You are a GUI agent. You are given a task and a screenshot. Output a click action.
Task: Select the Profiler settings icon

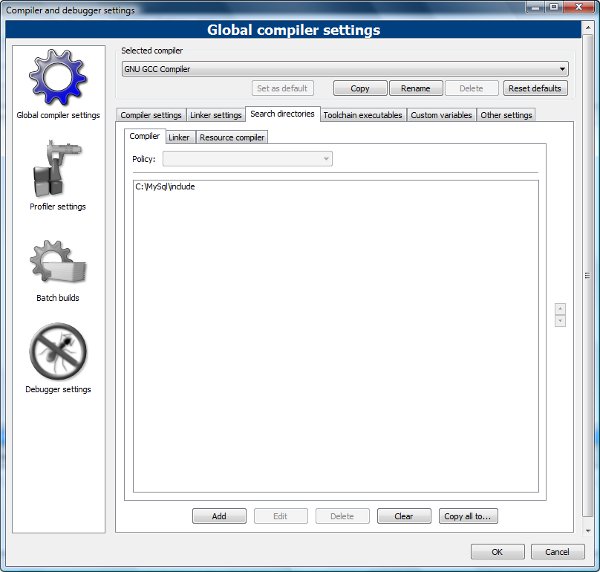pyautogui.click(x=57, y=170)
